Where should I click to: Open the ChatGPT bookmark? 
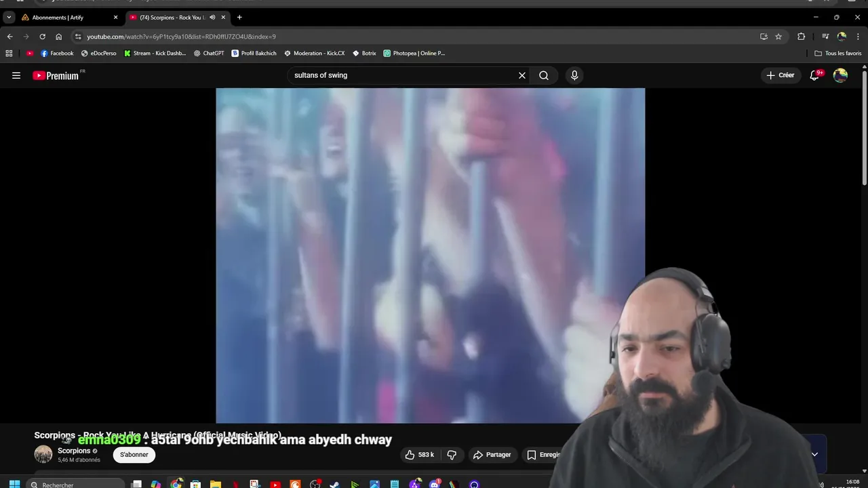point(209,53)
